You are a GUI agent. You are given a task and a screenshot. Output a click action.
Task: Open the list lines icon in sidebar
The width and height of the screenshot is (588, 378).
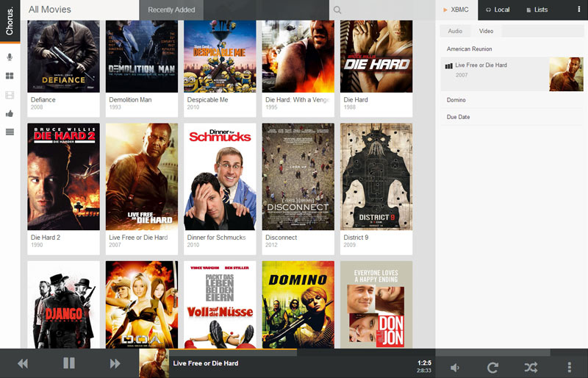tap(10, 132)
